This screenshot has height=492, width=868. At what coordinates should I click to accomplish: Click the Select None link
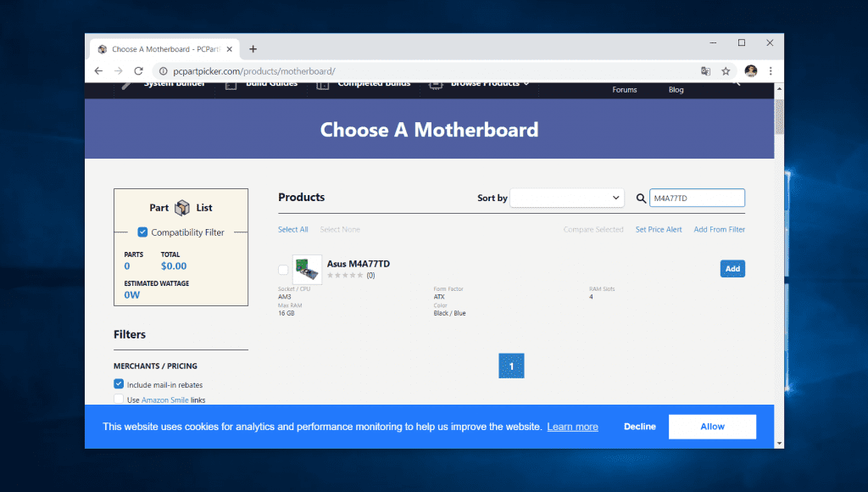coord(340,229)
